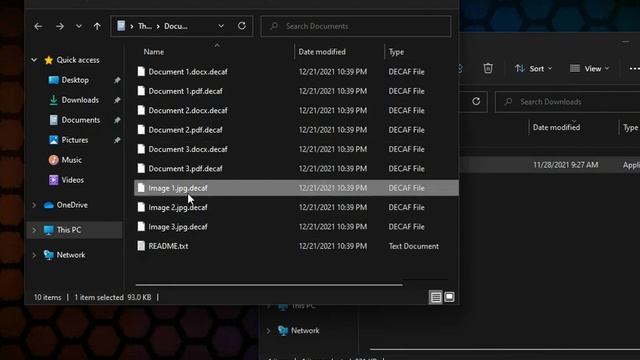640x360 pixels.
Task: Select Document 3.docx.decaf
Action: pos(296,149)
